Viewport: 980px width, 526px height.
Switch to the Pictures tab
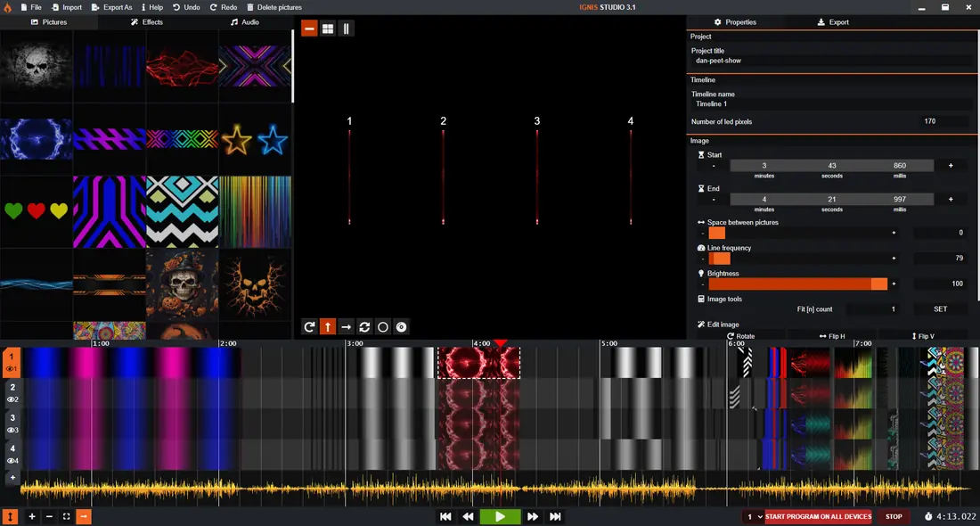[49, 22]
